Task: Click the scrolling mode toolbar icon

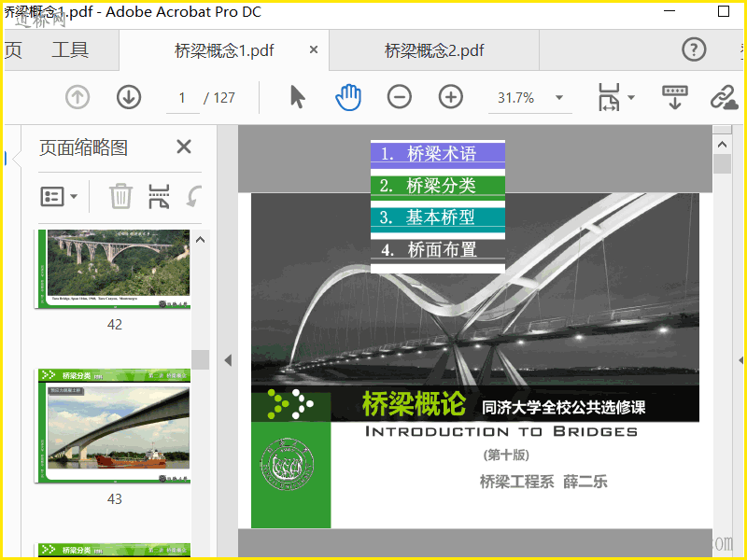Action: click(x=675, y=97)
